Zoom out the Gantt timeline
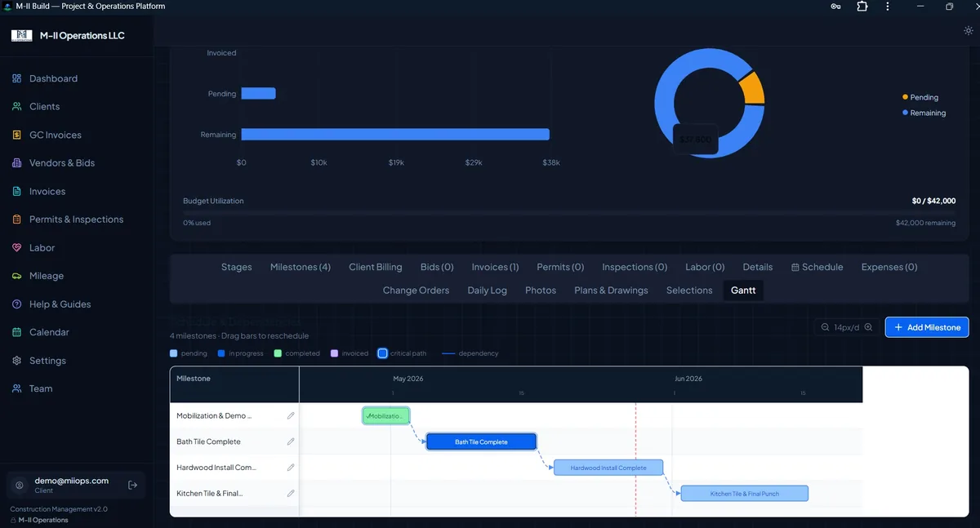 click(x=824, y=327)
